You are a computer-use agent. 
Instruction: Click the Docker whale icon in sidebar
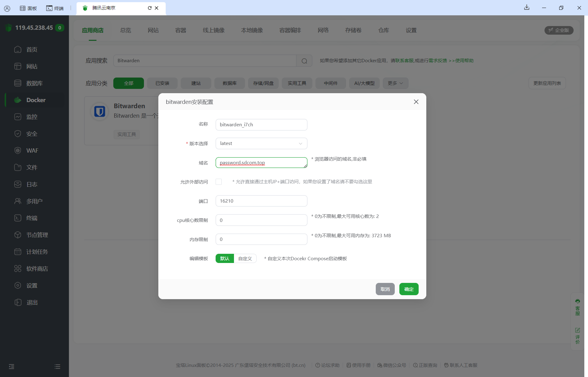point(18,100)
